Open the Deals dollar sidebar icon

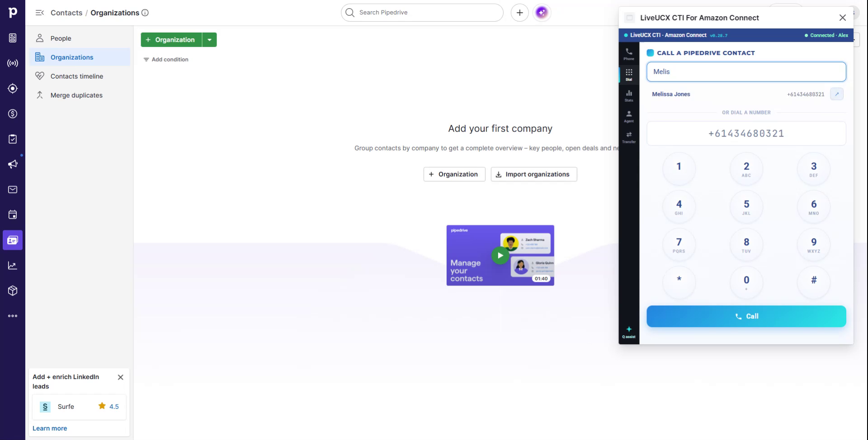pyautogui.click(x=13, y=114)
